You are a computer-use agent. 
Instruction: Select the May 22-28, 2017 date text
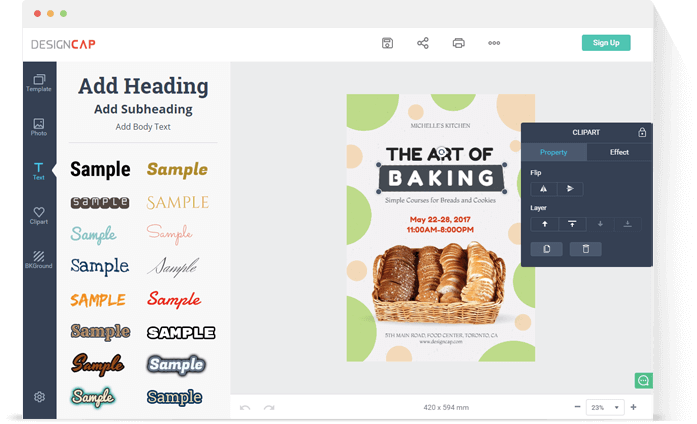click(440, 220)
